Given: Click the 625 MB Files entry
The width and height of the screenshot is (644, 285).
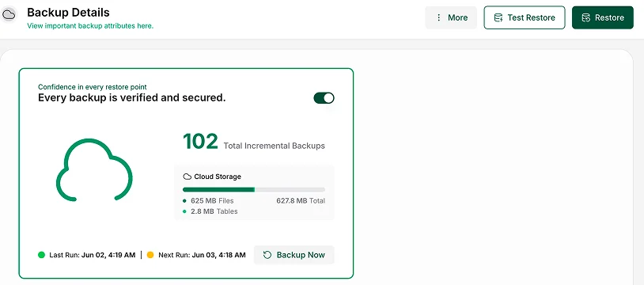Looking at the screenshot, I should click(x=208, y=201).
